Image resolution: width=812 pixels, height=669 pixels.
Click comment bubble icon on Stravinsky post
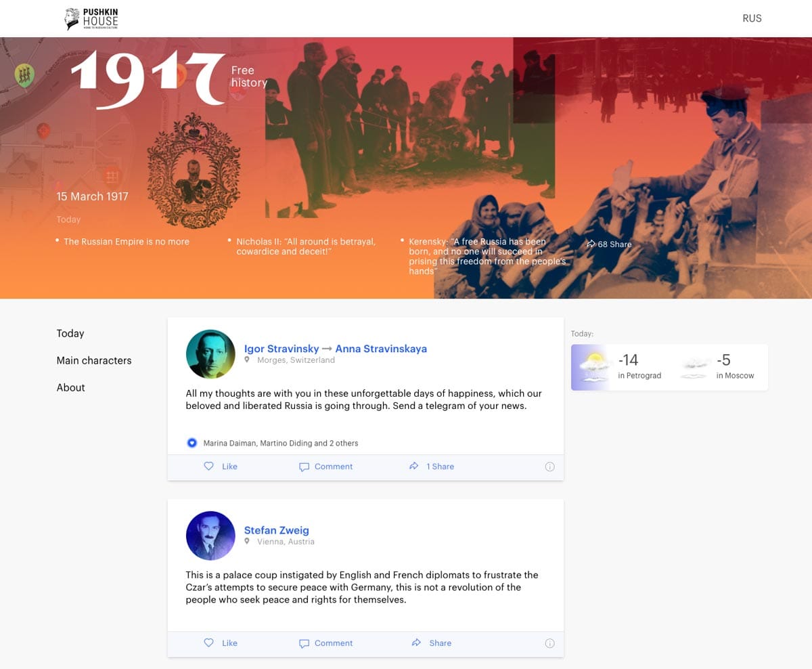pyautogui.click(x=304, y=467)
